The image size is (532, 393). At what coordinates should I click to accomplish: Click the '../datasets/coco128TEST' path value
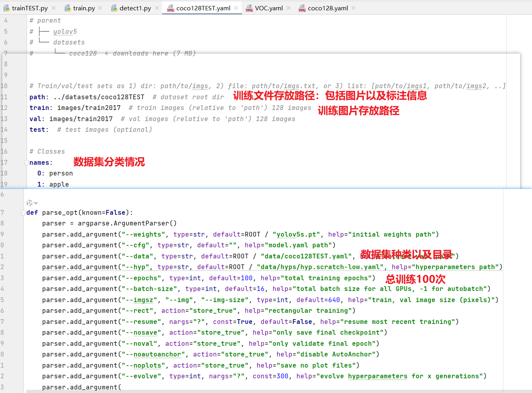99,97
